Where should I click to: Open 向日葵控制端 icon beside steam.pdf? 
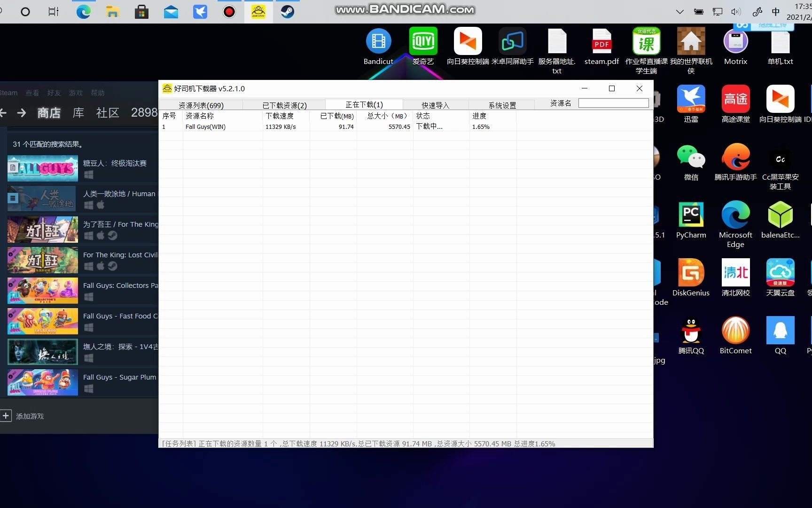click(x=468, y=46)
